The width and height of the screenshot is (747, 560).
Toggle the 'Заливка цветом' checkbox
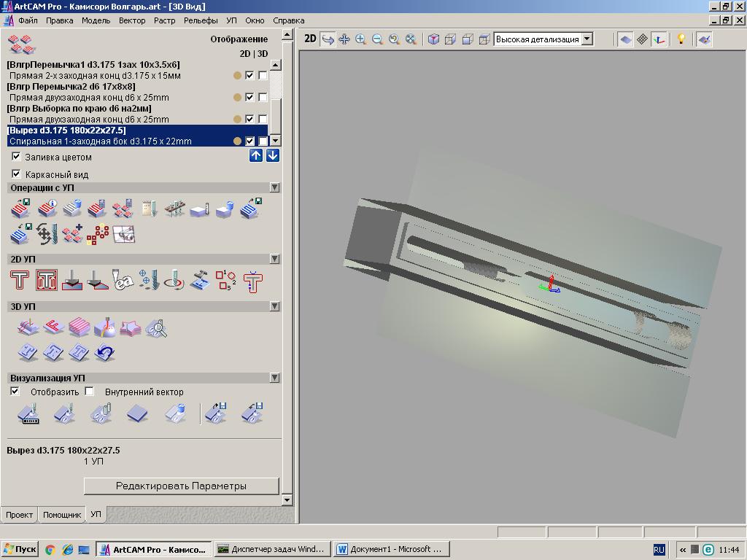pos(16,157)
